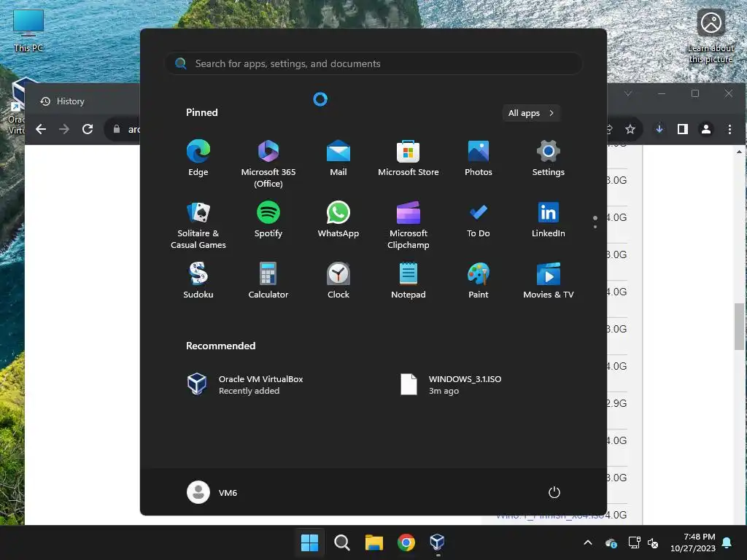Open Chrome profile icon
This screenshot has height=560, width=747.
click(706, 129)
